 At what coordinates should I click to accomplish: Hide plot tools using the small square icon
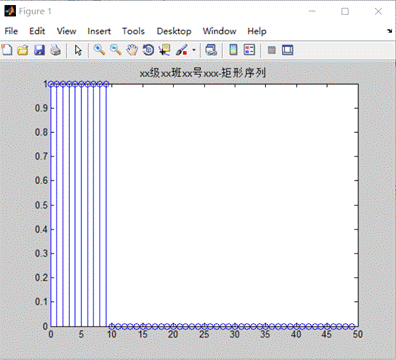(272, 50)
